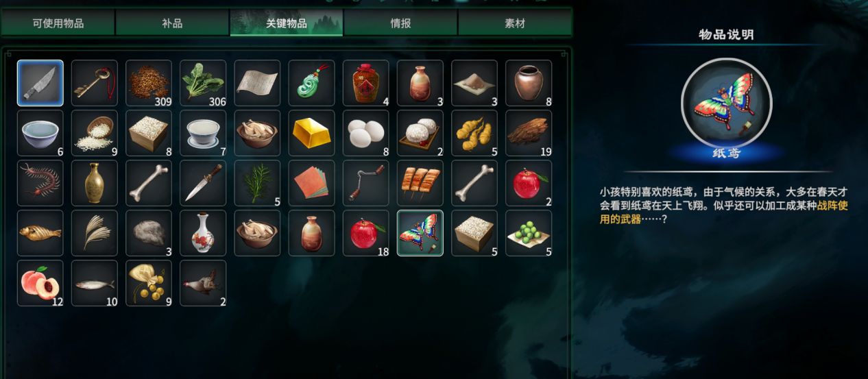The width and height of the screenshot is (868, 379).
Task: Select the butterfly kite item slot
Action: (420, 233)
